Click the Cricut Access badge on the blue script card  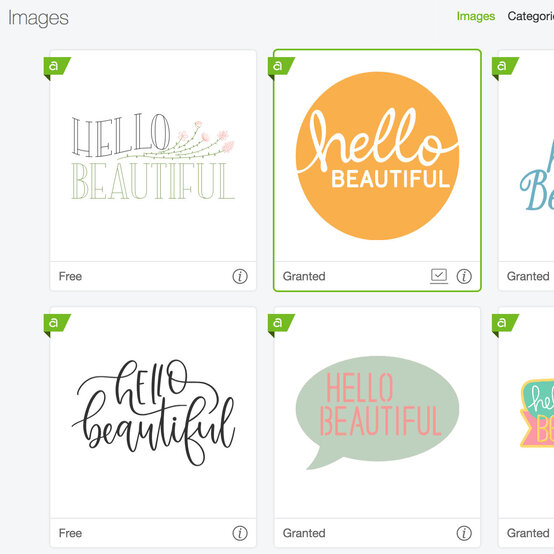[505, 68]
